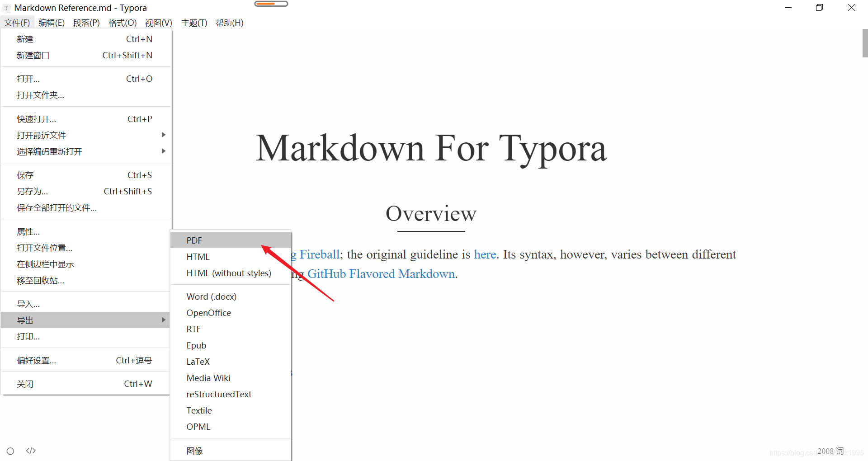Select 新建窗口 menu entry

[86, 56]
